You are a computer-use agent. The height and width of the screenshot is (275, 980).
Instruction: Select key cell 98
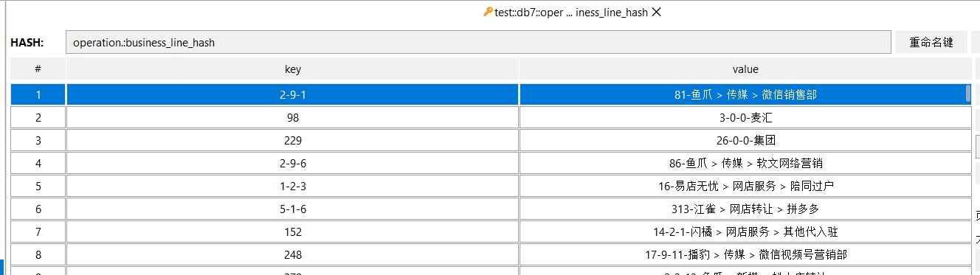293,117
